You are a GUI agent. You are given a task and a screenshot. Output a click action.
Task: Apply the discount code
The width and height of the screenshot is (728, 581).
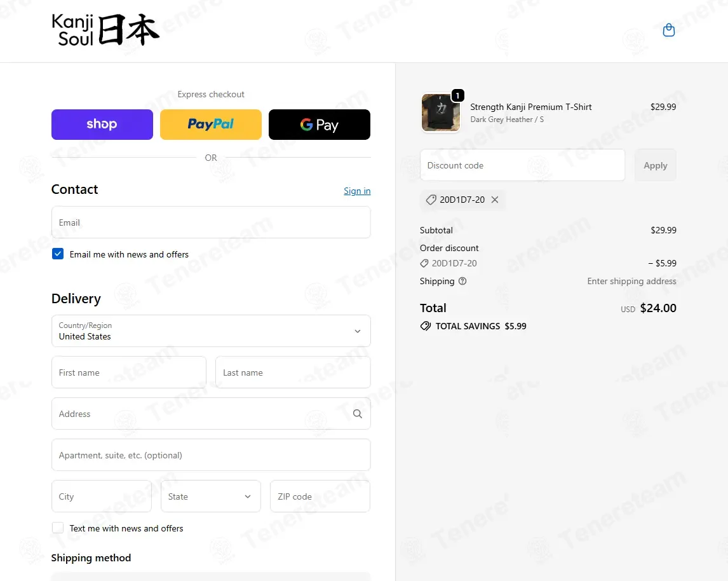tap(655, 165)
